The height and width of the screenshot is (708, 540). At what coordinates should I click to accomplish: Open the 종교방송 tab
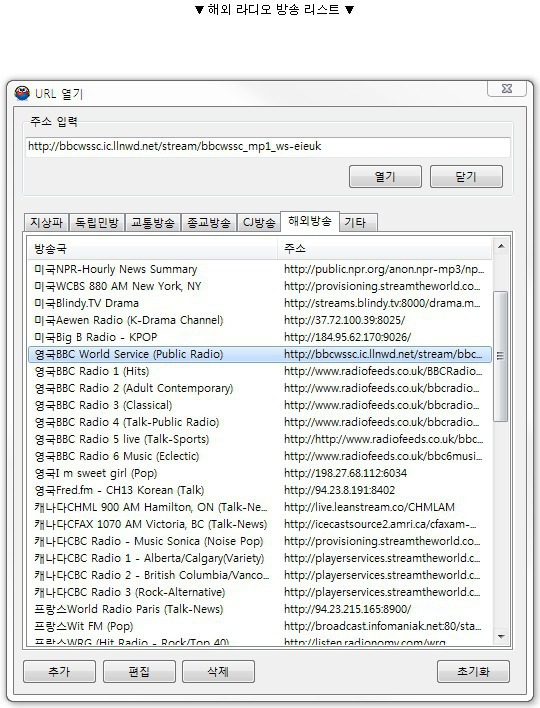tap(209, 223)
